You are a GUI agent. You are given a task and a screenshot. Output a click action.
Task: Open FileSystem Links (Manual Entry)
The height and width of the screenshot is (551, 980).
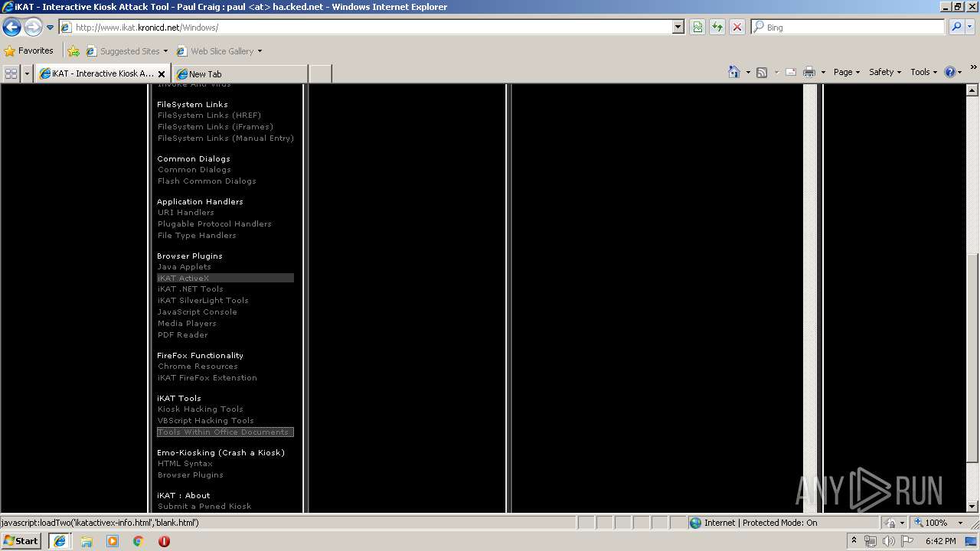click(x=226, y=139)
